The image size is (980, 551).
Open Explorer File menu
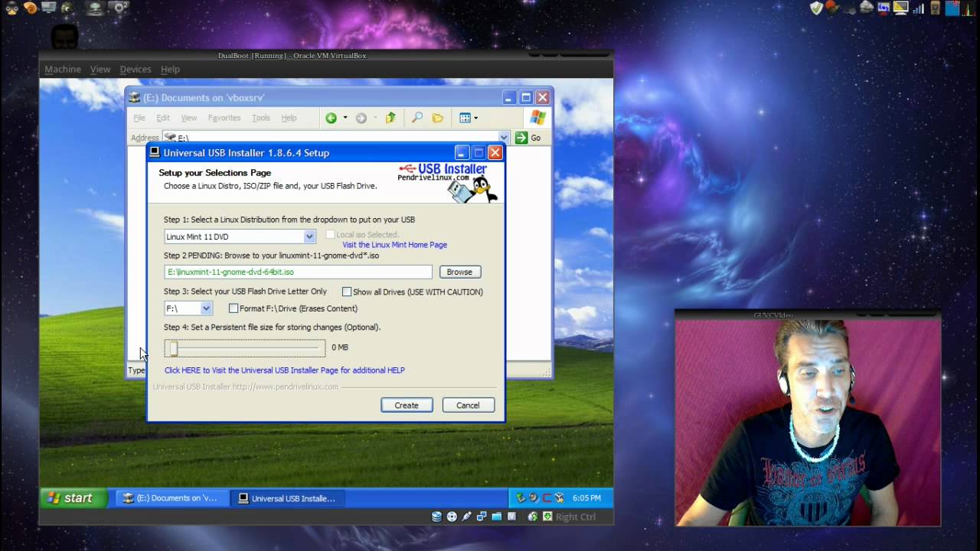[x=139, y=118]
